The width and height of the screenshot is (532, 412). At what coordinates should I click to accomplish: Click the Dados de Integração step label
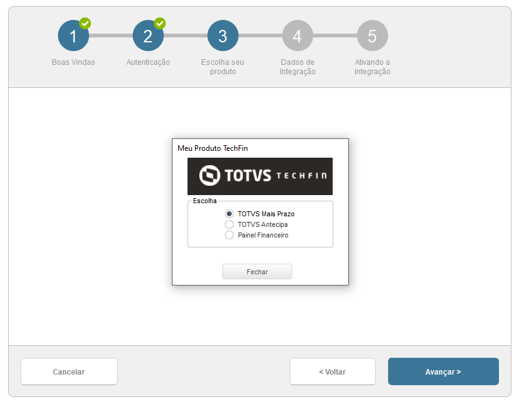(298, 67)
